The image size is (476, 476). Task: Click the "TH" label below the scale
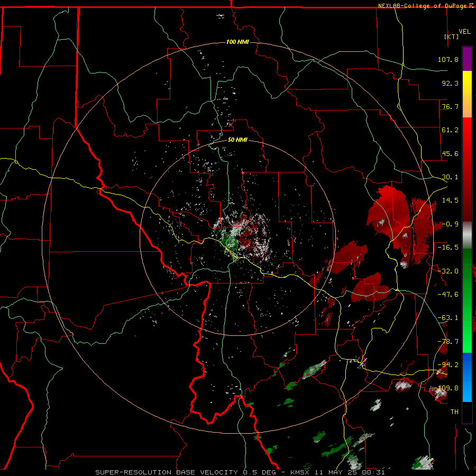point(454,412)
